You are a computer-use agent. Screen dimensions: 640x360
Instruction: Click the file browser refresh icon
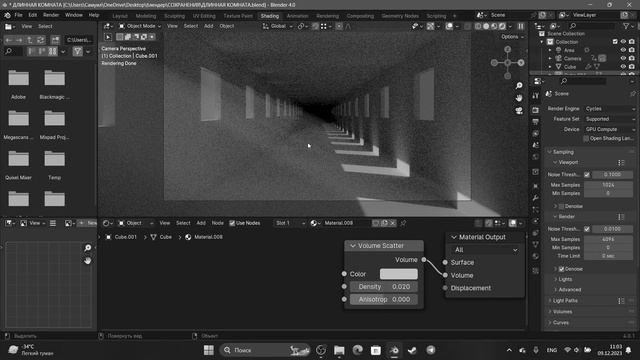[40, 40]
